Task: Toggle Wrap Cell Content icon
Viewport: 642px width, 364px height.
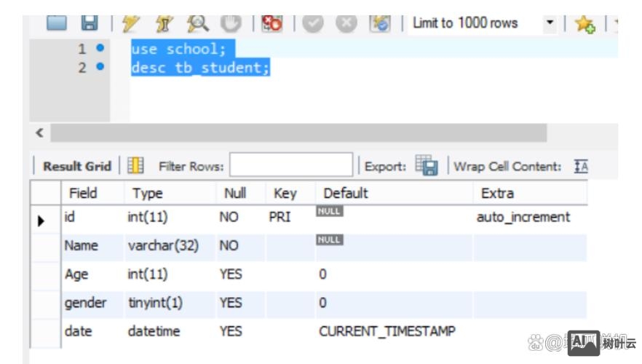Action: click(x=581, y=166)
